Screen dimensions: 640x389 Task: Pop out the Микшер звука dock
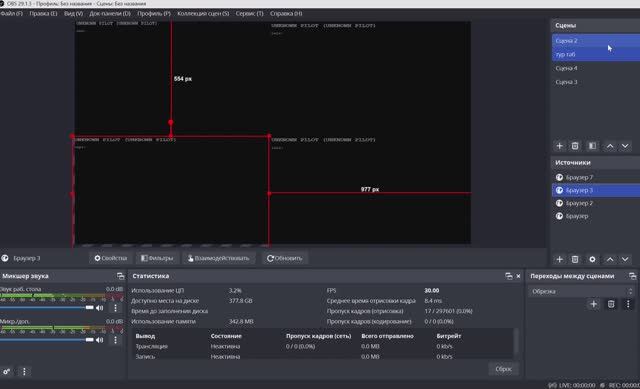(120, 276)
